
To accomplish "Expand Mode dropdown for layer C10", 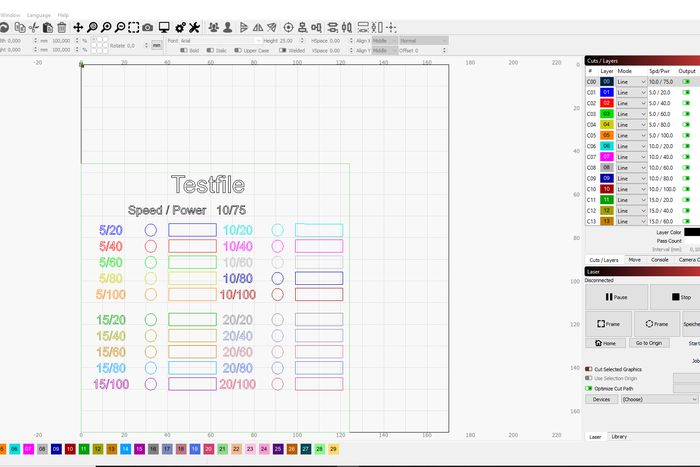I will [x=631, y=188].
